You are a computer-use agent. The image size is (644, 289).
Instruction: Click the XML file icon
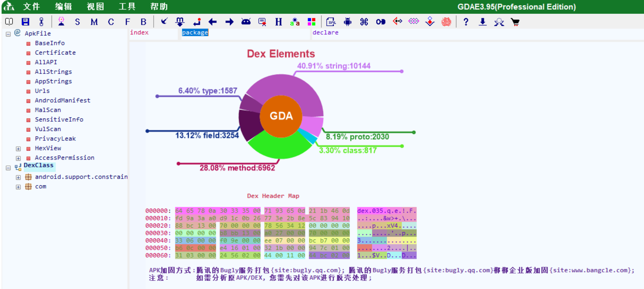pos(331,22)
